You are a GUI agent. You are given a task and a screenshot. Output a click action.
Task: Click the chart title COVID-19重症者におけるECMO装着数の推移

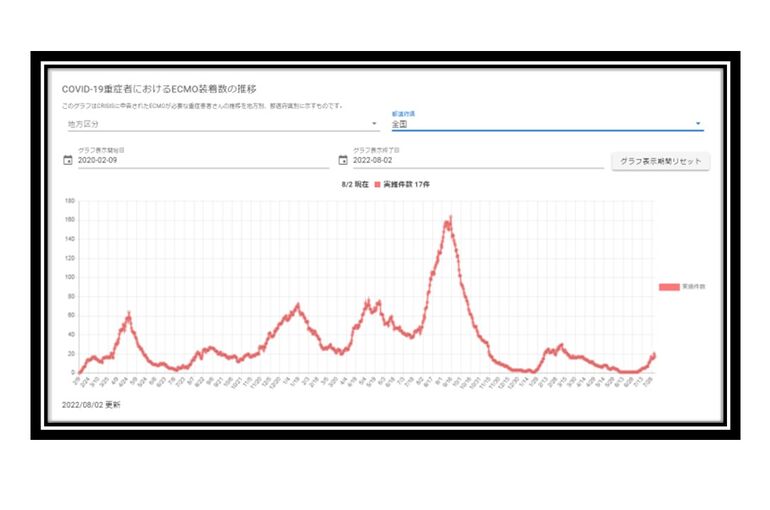(159, 89)
